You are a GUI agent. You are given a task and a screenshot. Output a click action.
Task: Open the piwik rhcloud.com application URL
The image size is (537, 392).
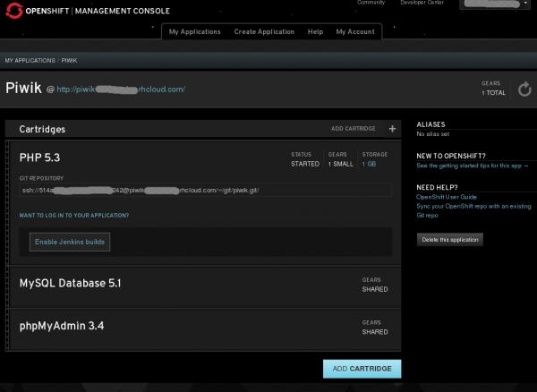click(121, 89)
